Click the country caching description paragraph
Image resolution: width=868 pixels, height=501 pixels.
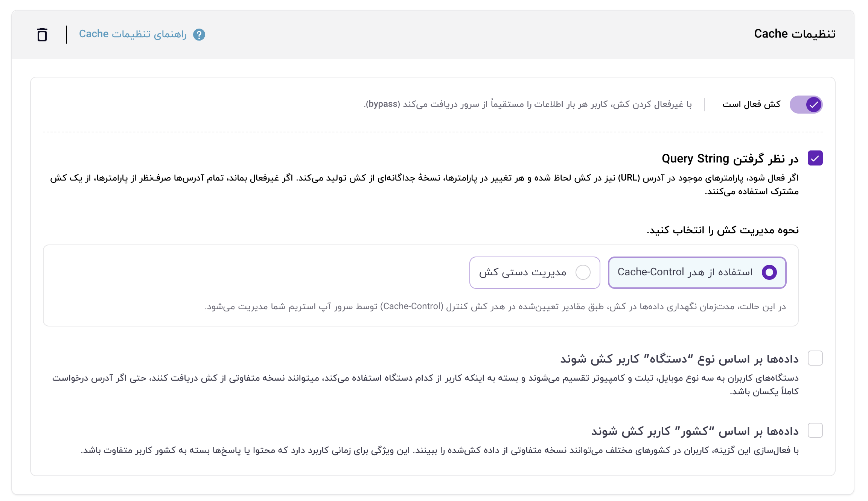(x=439, y=450)
